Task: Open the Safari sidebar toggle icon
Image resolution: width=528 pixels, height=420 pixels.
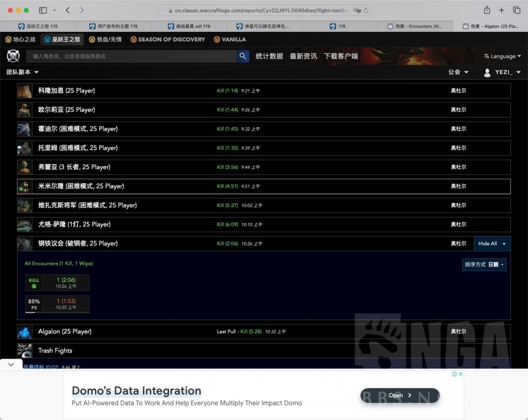Action: pos(43,10)
